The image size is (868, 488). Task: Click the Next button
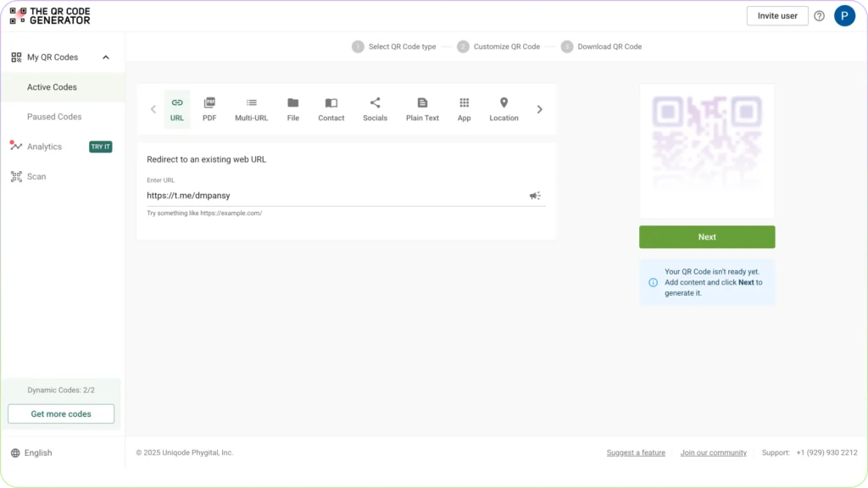pyautogui.click(x=706, y=236)
